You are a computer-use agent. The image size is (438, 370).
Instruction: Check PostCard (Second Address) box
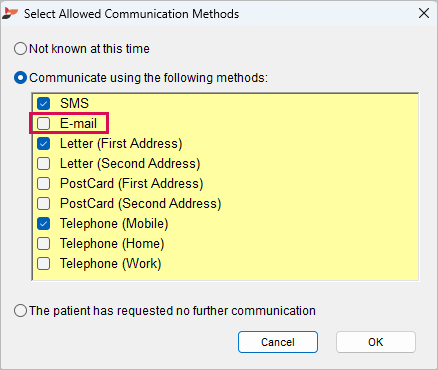(x=44, y=203)
